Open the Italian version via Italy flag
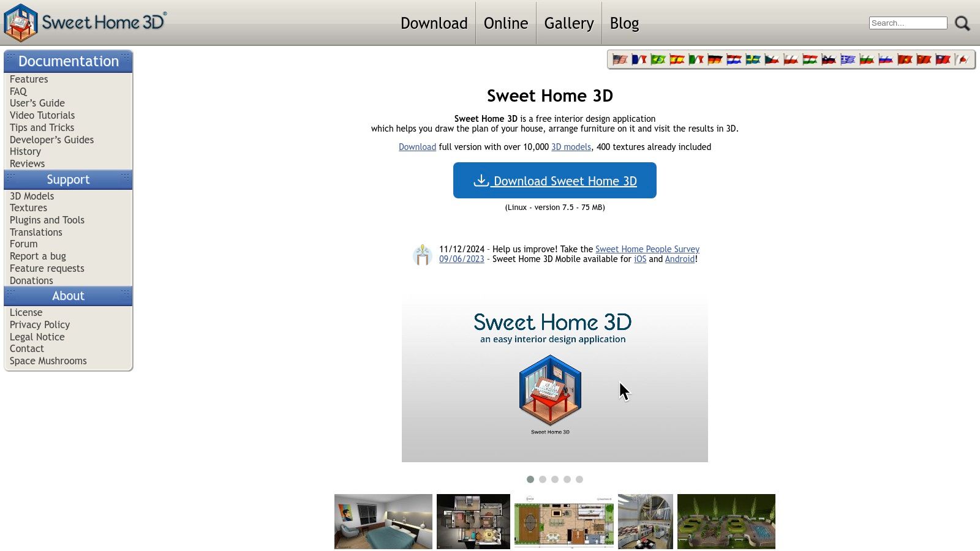 click(697, 59)
